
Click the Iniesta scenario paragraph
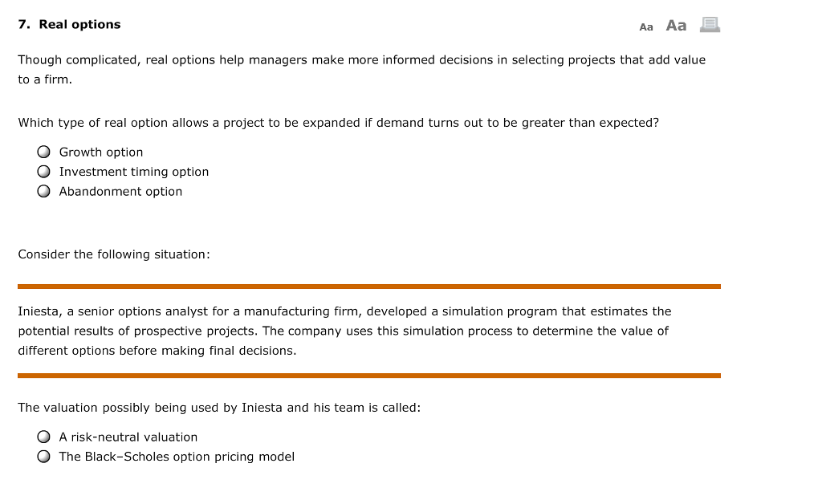point(344,330)
